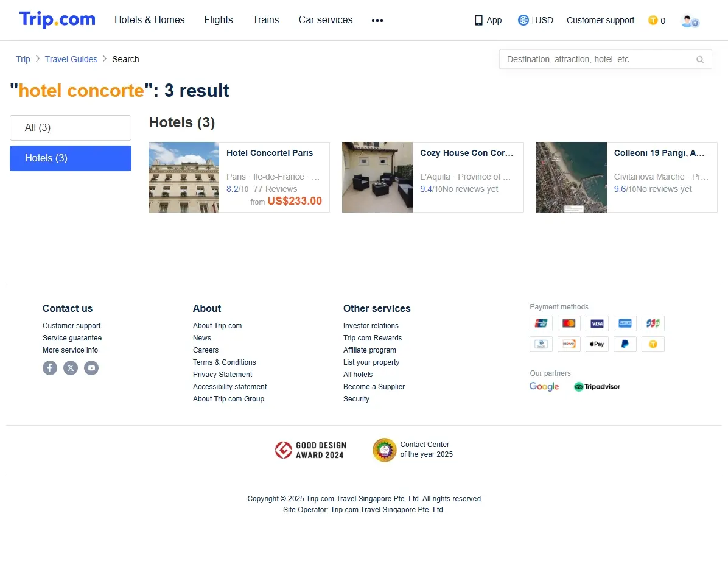Image resolution: width=728 pixels, height=561 pixels.
Task: Click the JCB payment icon
Action: (653, 323)
